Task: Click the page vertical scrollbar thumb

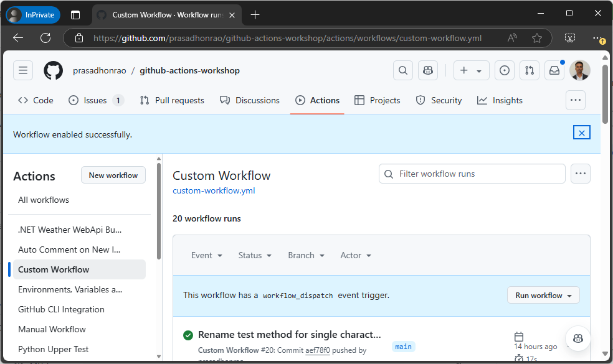Action: point(605,94)
